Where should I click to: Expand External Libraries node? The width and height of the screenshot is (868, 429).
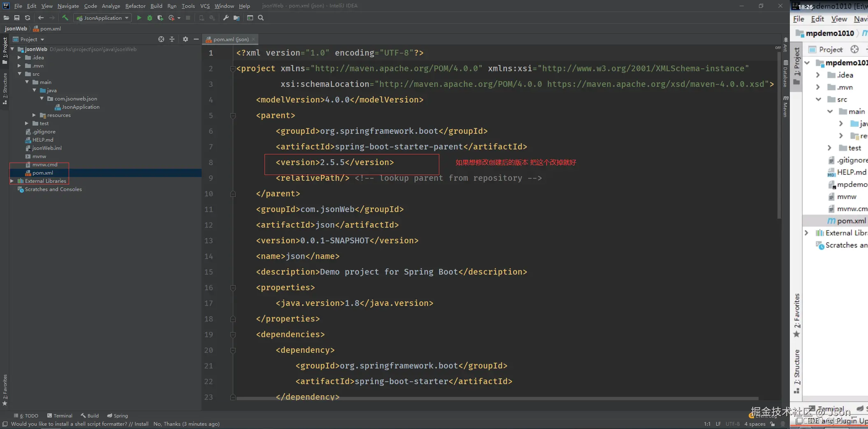pyautogui.click(x=12, y=181)
